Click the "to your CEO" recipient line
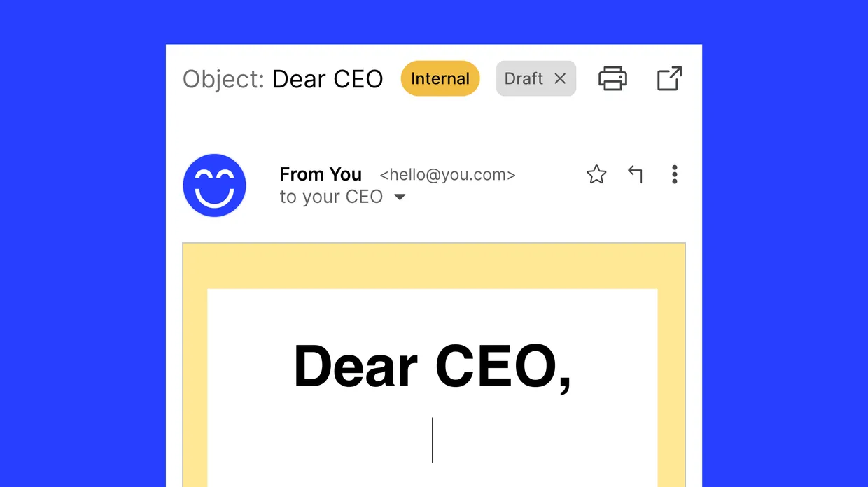Image resolution: width=868 pixels, height=487 pixels. tap(331, 197)
